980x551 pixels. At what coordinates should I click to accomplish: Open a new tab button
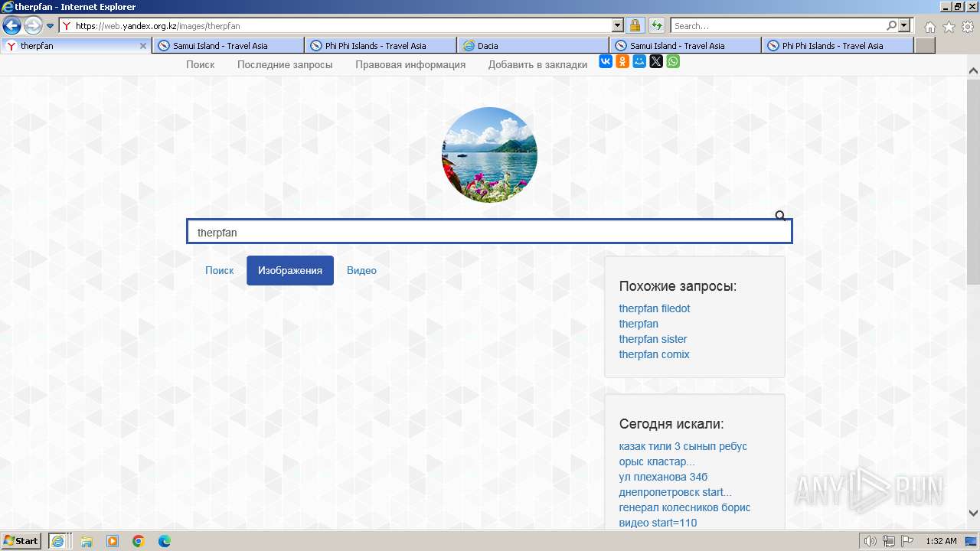[925, 46]
